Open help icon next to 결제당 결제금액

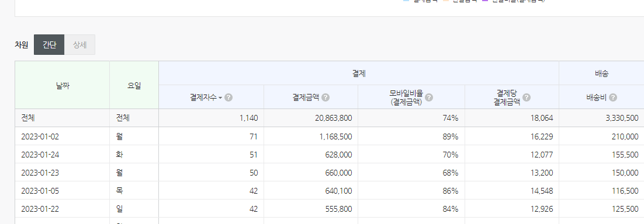527,97
